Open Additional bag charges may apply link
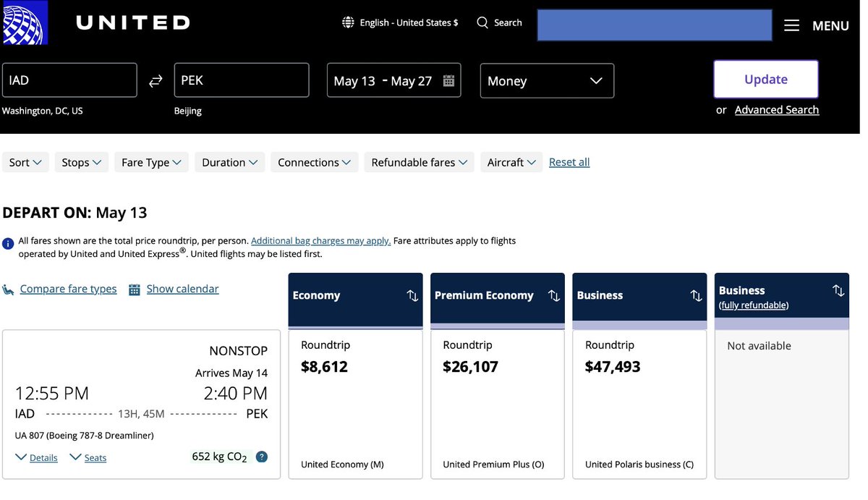868x500 pixels. 321,241
